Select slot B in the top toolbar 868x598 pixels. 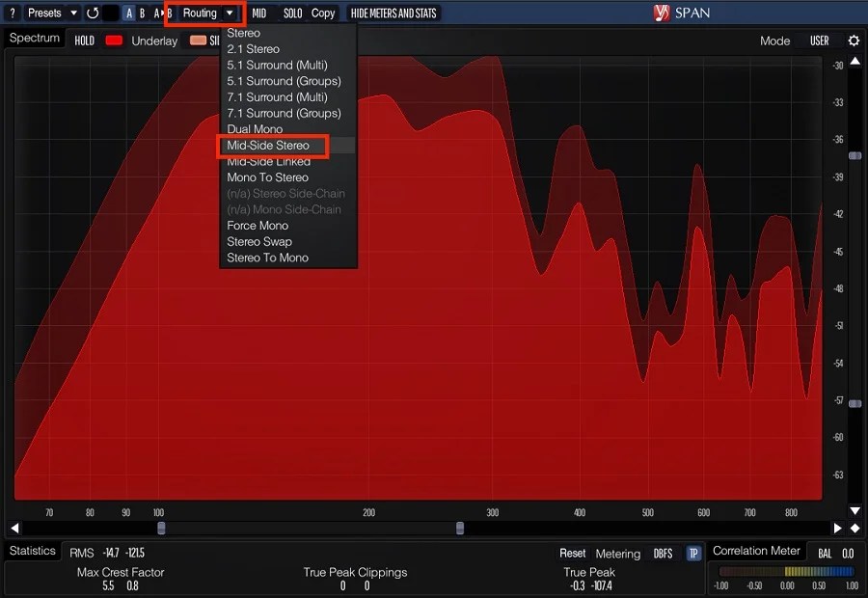tap(143, 13)
